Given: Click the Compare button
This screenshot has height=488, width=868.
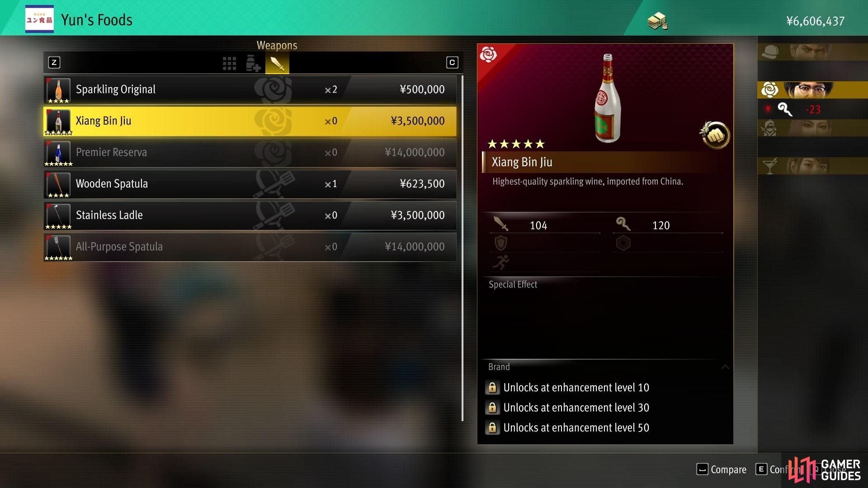Looking at the screenshot, I should click(722, 469).
